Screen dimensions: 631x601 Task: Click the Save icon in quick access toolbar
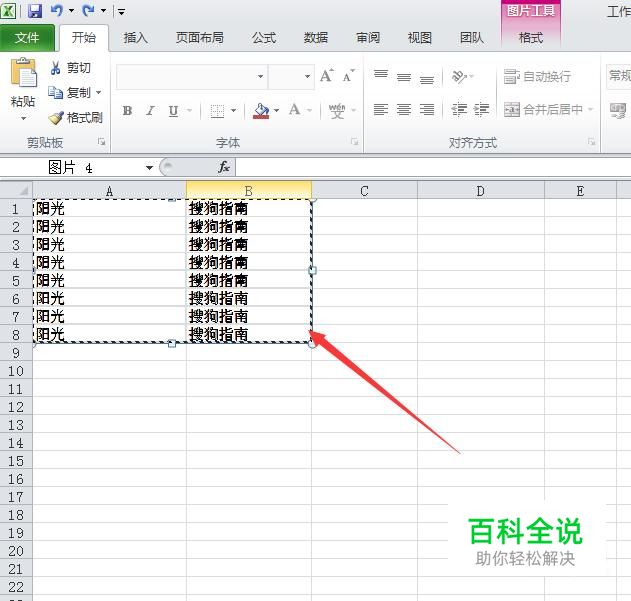pos(35,11)
